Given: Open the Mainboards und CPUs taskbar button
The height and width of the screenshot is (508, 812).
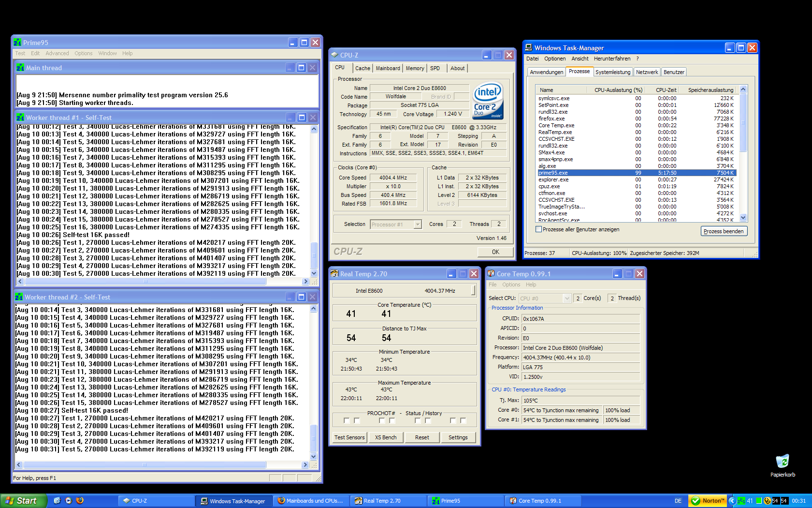Looking at the screenshot, I should 311,501.
